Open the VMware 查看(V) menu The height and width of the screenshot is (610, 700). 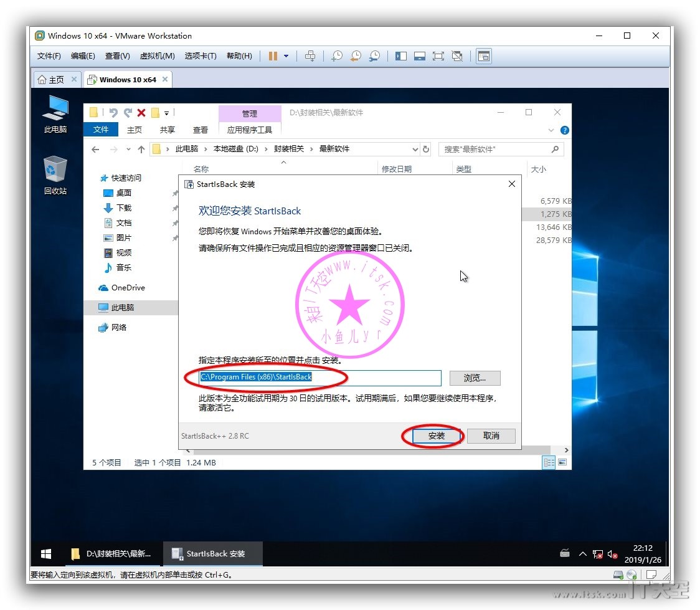[x=118, y=56]
